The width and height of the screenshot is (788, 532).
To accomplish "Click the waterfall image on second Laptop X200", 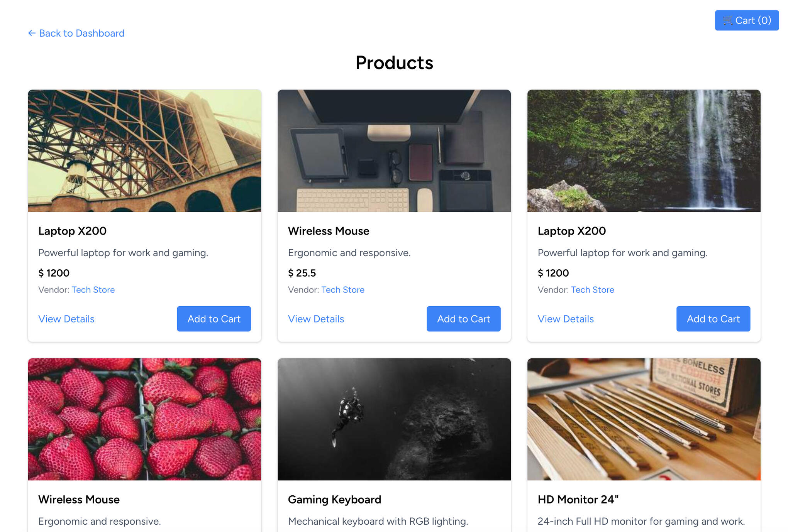I will (x=644, y=151).
